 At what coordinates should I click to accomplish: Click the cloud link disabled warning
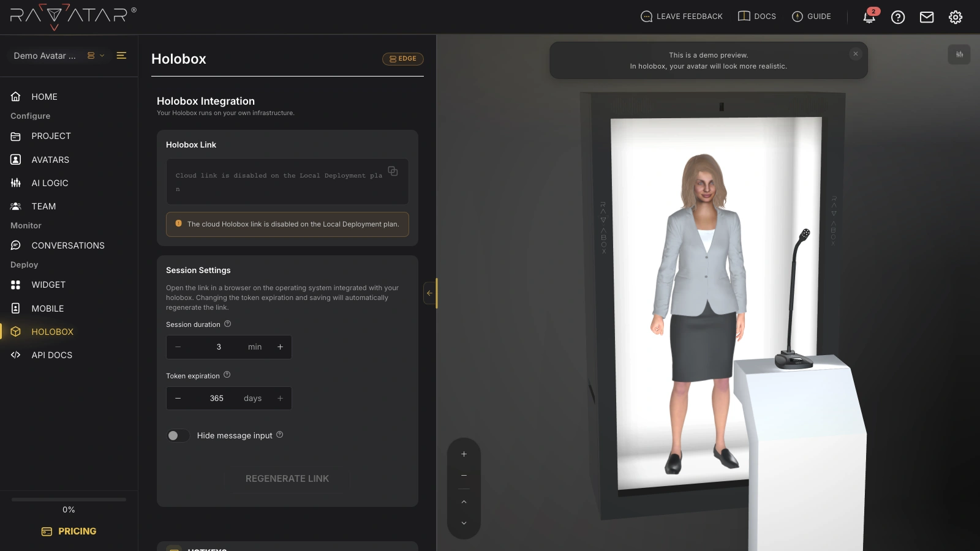click(287, 224)
